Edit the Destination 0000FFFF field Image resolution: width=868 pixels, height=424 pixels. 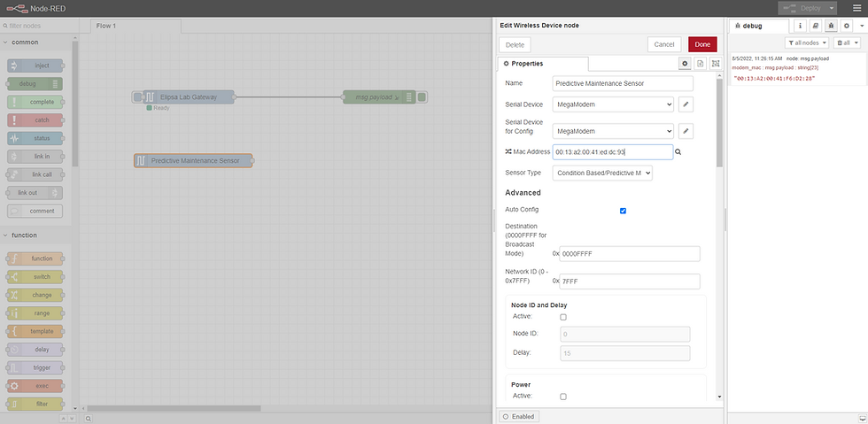point(630,253)
